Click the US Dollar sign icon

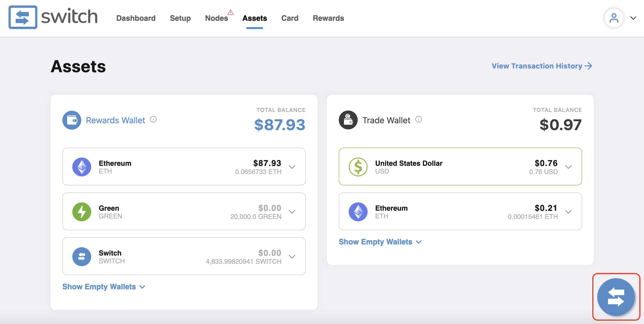[x=358, y=167]
